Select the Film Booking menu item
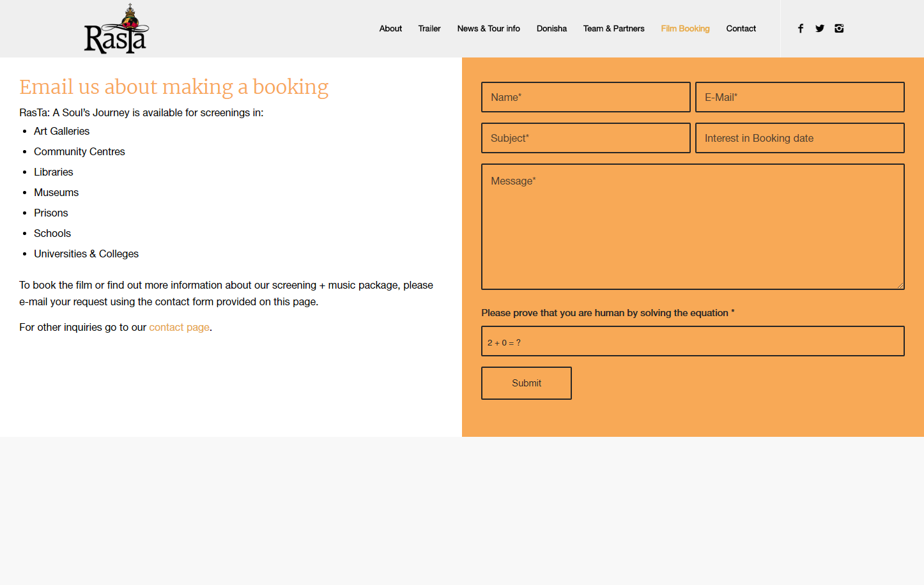 685,29
